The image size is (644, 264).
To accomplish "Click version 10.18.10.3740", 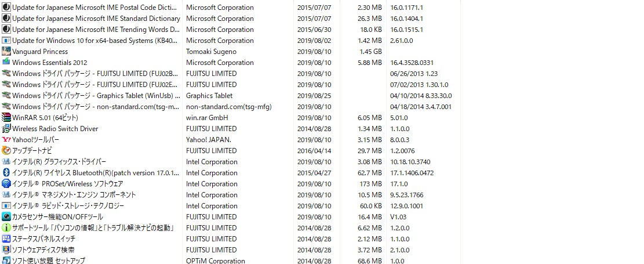I will [x=410, y=162].
